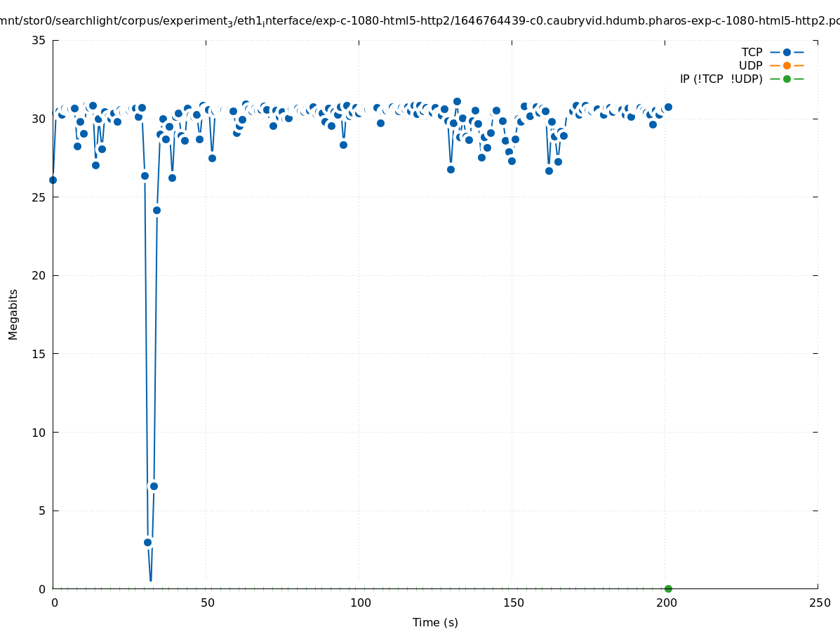Click the green data point at 200 seconds
Image resolution: width=840 pixels, height=632 pixels.
(668, 588)
